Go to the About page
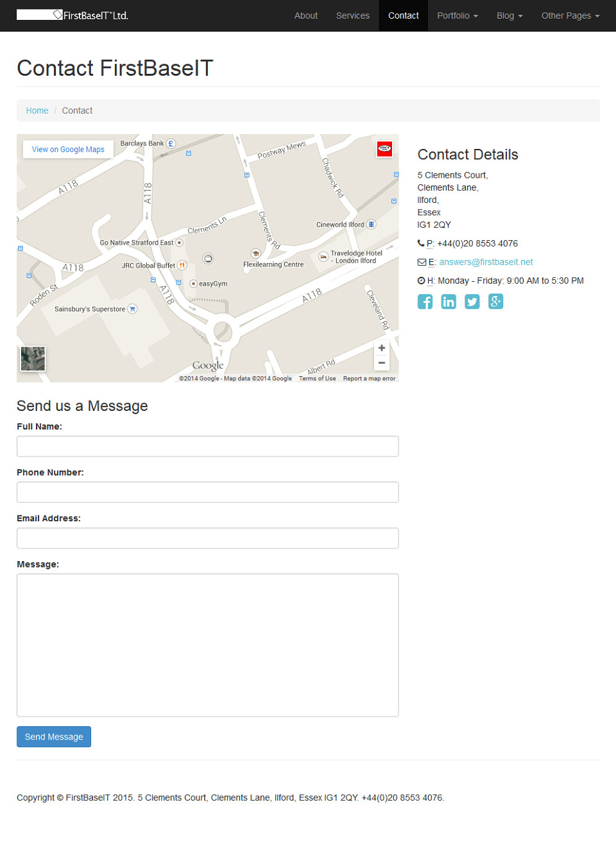 [306, 15]
